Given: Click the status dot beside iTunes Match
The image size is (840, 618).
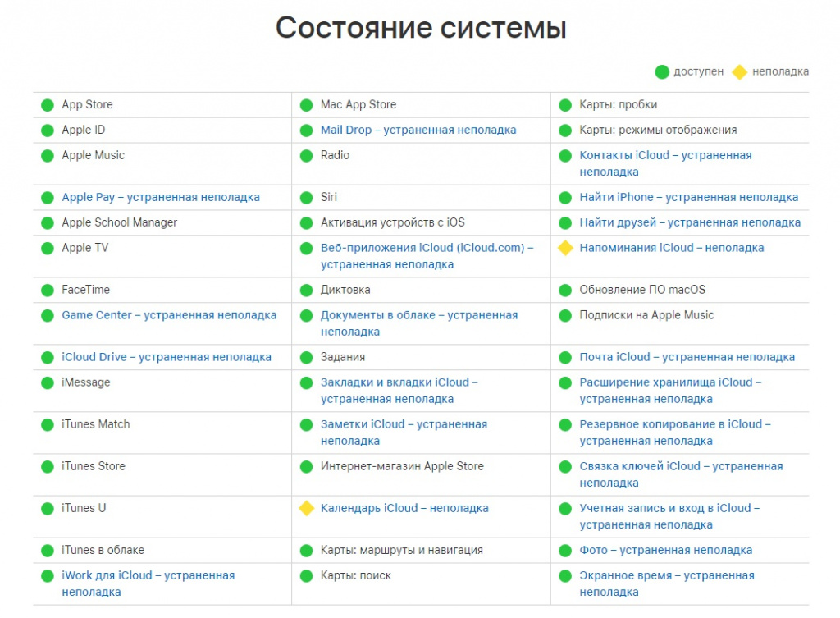Looking at the screenshot, I should [x=48, y=424].
